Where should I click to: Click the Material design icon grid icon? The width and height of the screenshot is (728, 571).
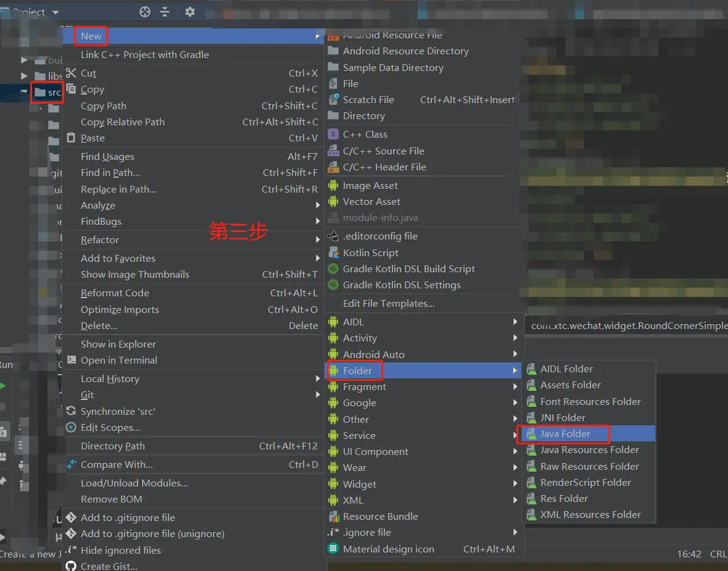tap(333, 549)
